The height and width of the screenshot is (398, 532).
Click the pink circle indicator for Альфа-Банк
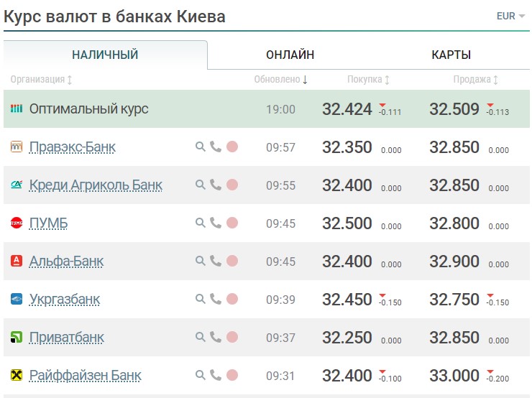pyautogui.click(x=232, y=261)
